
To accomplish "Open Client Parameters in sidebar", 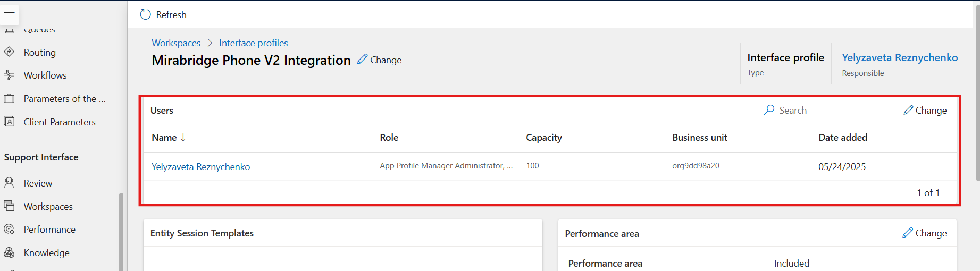I will click(60, 122).
